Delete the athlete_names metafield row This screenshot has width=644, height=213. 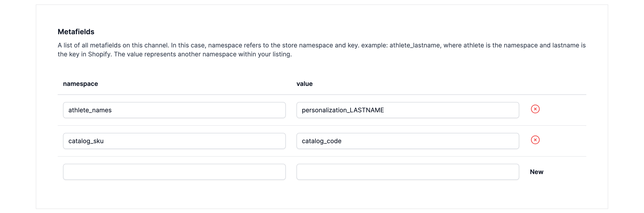pos(535,109)
